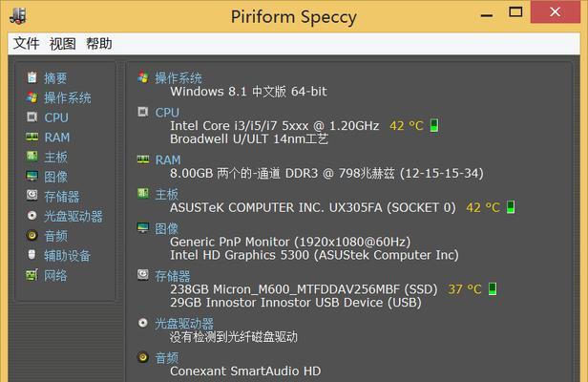Select the RAM entry in the sidebar
The width and height of the screenshot is (588, 382).
[57, 138]
